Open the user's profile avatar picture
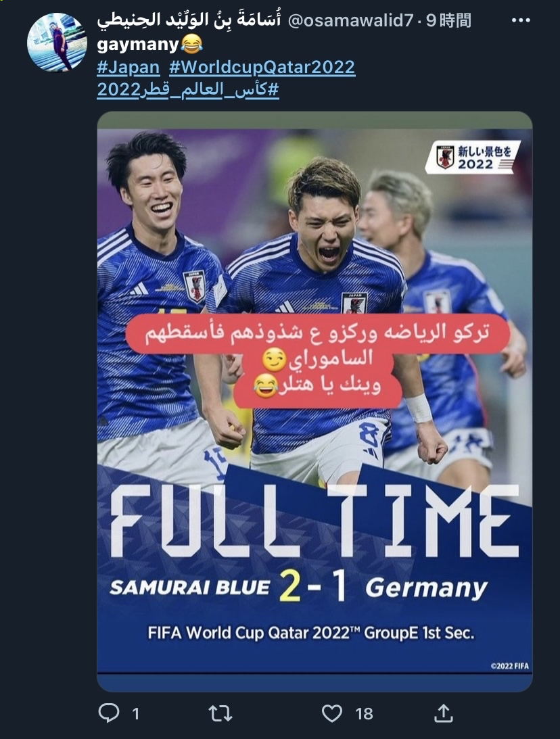 click(x=57, y=42)
